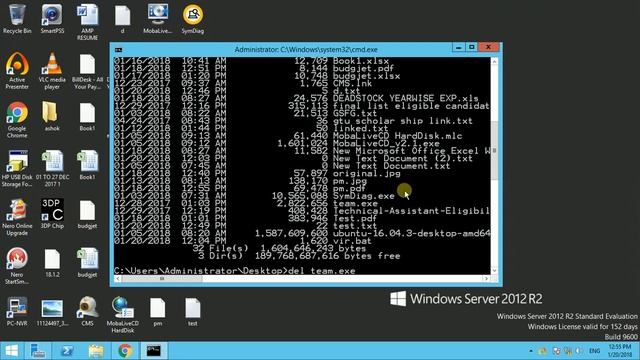Click the 'Book1.xlsx' listing entry
Image resolution: width=640 pixels, height=360 pixels.
[x=361, y=61]
